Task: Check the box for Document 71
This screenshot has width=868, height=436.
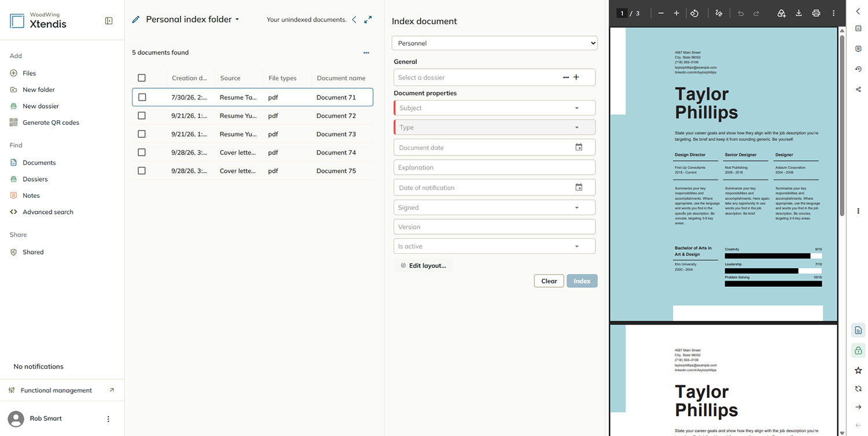Action: (142, 97)
